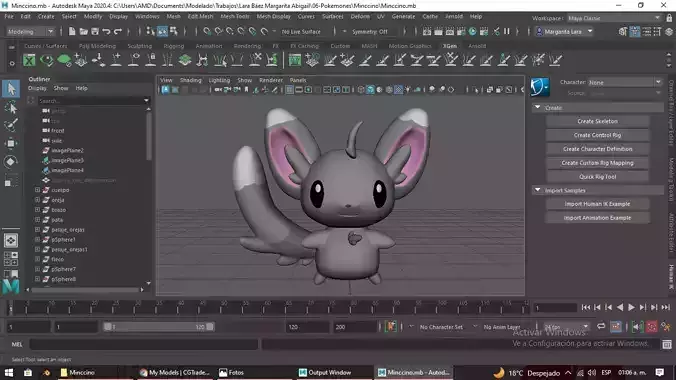Click the Create Skeleton button

tap(597, 121)
